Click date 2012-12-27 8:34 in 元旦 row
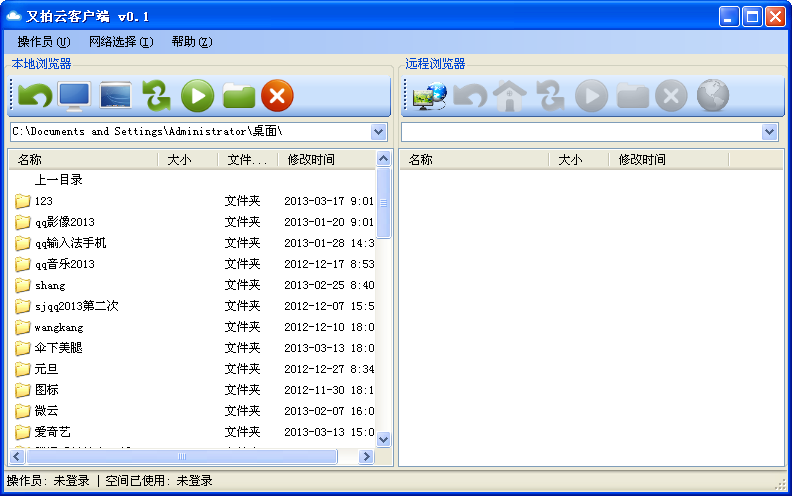Viewport: 792px width, 496px height. click(329, 369)
